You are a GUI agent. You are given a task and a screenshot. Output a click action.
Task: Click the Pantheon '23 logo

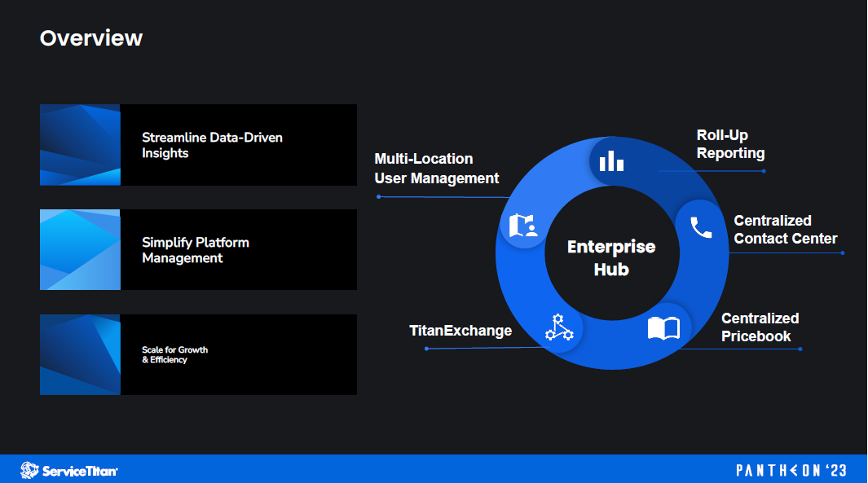pos(791,470)
